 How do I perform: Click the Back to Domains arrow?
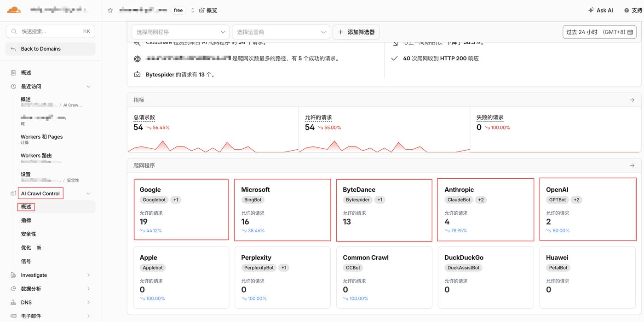pos(13,49)
